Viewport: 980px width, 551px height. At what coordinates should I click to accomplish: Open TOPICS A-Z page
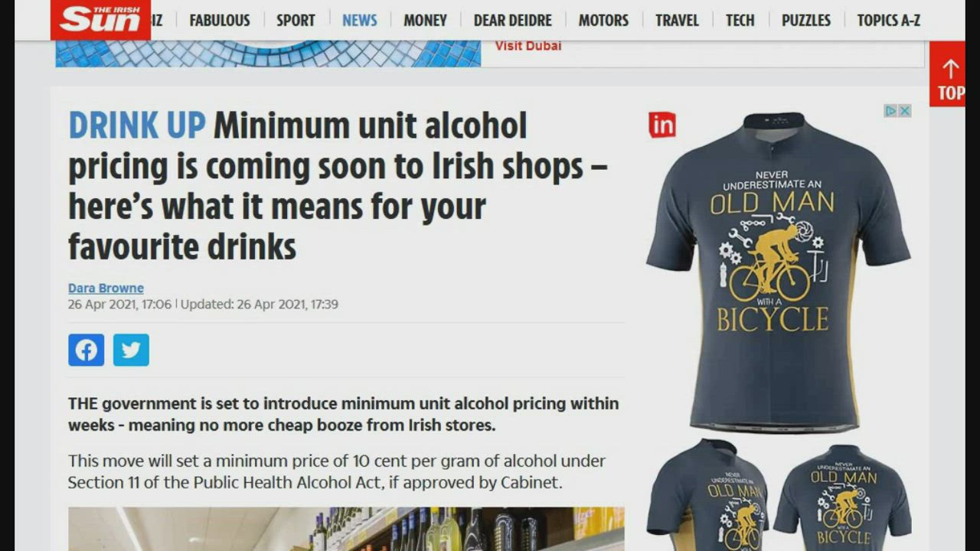[888, 21]
